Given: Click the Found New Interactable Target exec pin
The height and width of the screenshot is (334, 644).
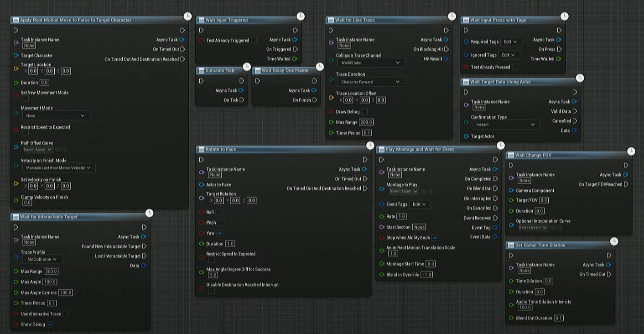Looking at the screenshot, I should (x=144, y=246).
